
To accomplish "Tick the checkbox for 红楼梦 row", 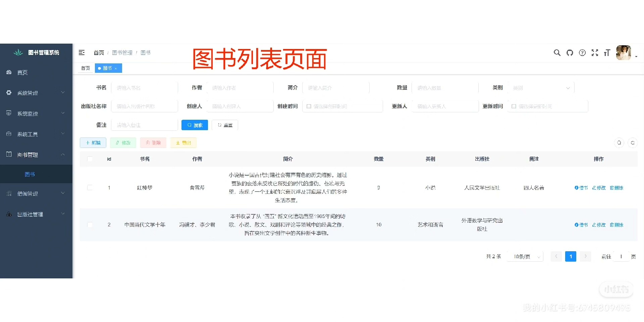I will pyautogui.click(x=90, y=187).
